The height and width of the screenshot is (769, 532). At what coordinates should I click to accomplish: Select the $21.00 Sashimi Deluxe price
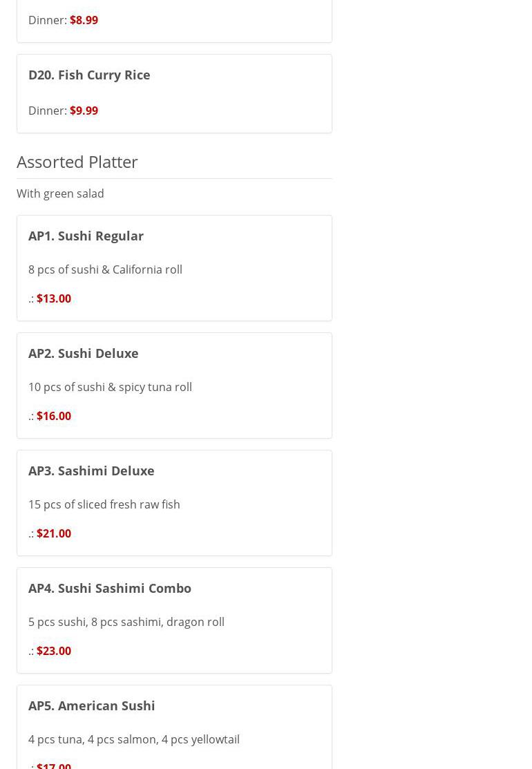[53, 533]
